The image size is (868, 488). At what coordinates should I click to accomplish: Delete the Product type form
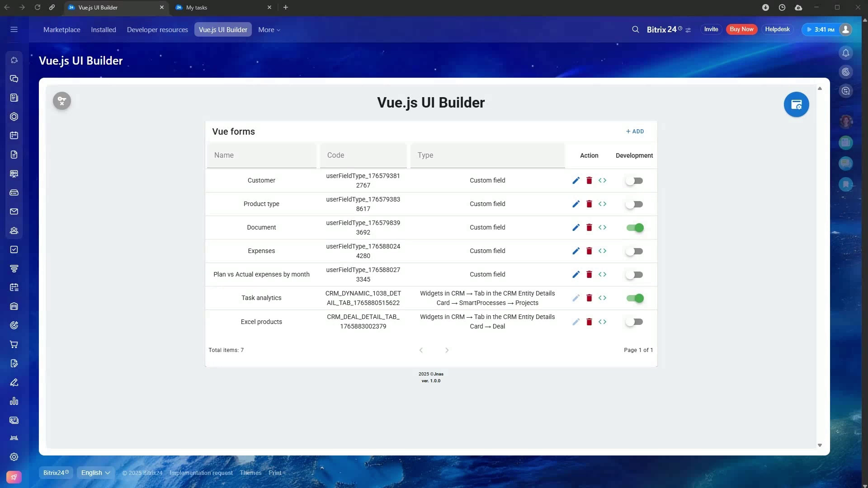(589, 204)
